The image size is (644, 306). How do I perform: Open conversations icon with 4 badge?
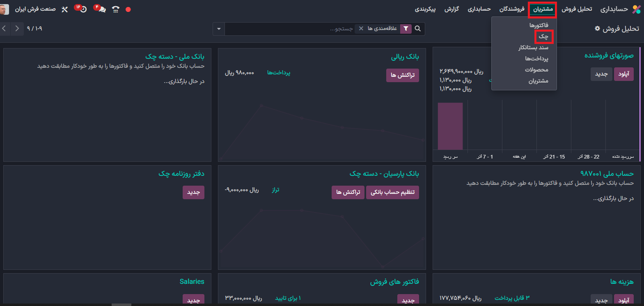click(101, 9)
